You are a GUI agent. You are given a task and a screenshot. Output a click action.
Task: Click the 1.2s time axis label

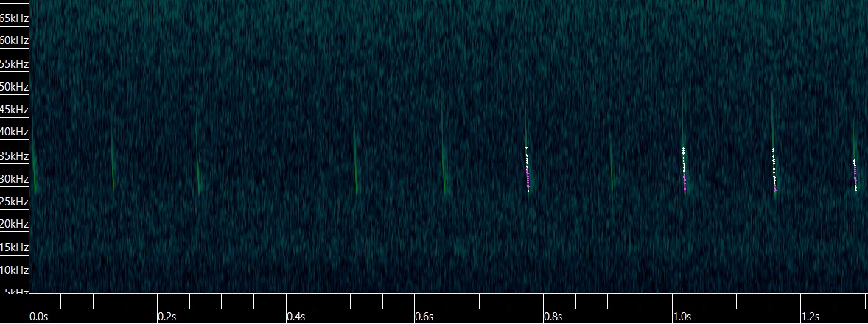pyautogui.click(x=811, y=317)
